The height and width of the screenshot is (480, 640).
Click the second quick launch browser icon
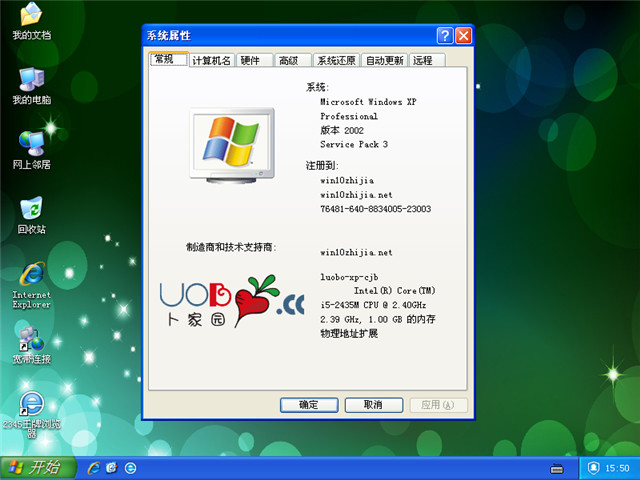point(111,468)
